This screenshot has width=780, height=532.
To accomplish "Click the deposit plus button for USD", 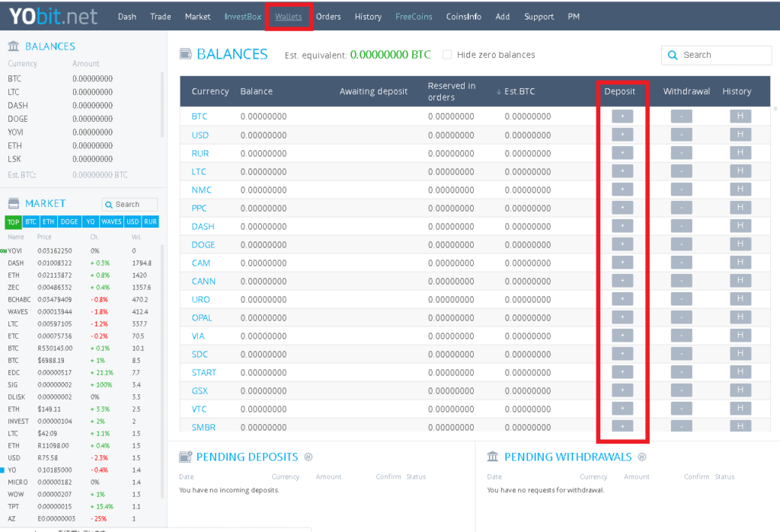I will click(x=622, y=135).
